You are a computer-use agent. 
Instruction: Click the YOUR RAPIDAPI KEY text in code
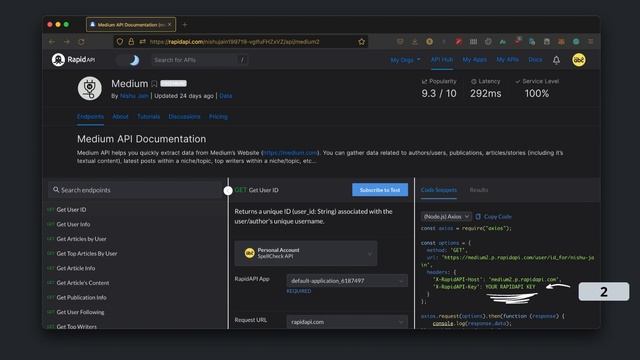510,287
